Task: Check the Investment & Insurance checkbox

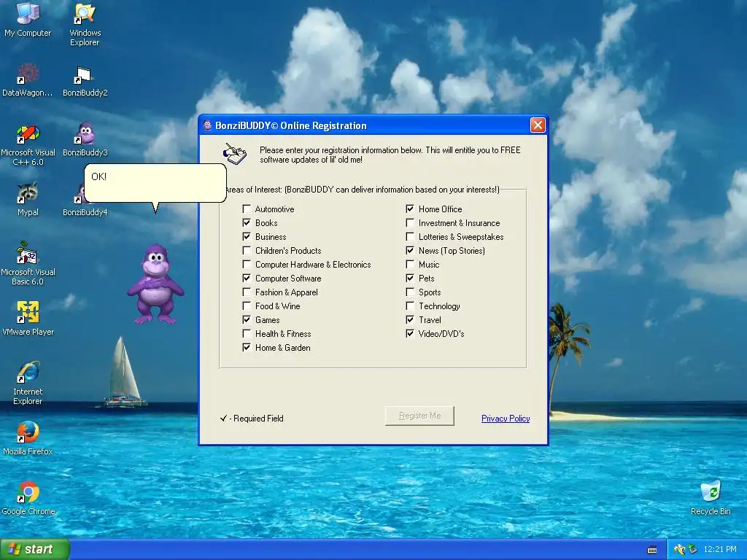Action: tap(410, 222)
